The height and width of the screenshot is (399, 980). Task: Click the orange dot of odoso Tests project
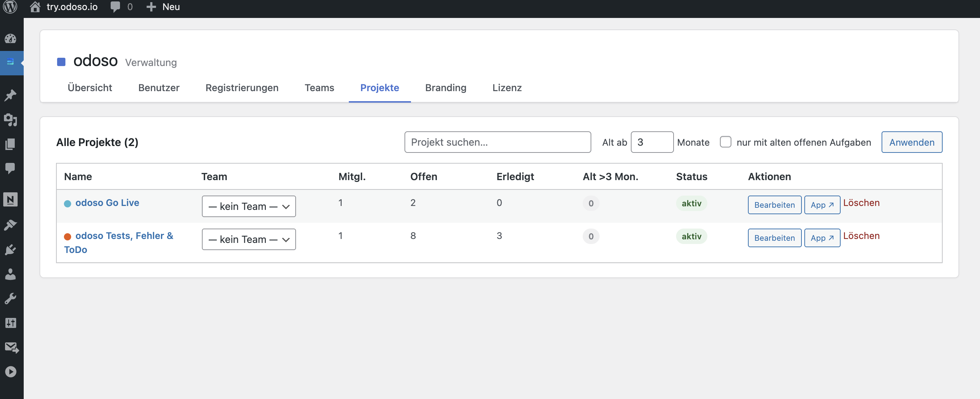point(67,237)
